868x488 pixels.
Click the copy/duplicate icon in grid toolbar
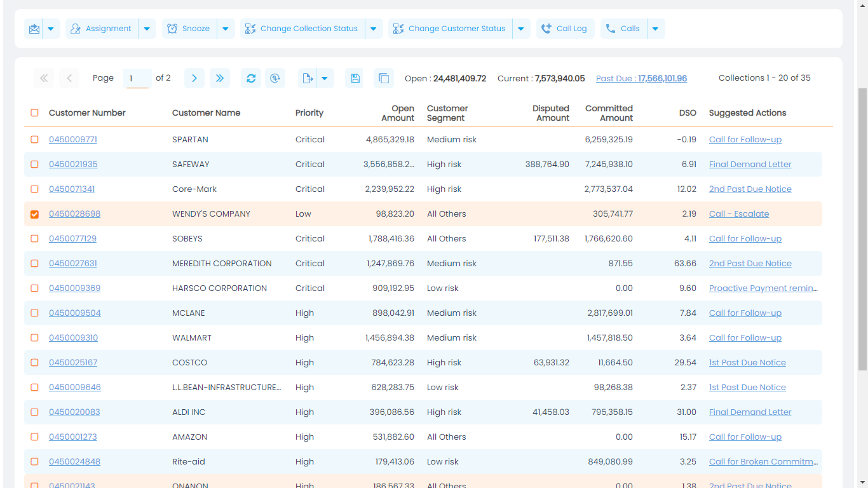pyautogui.click(x=384, y=78)
